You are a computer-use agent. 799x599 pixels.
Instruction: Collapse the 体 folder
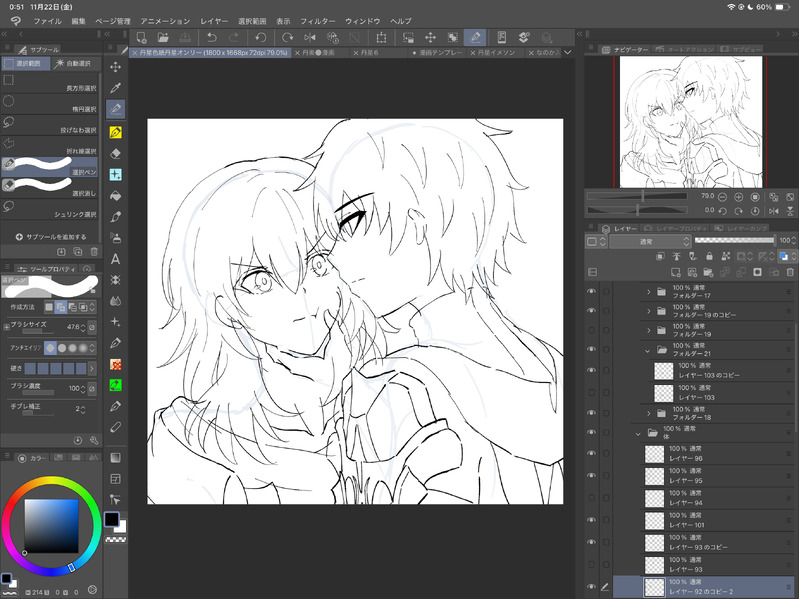tap(638, 433)
